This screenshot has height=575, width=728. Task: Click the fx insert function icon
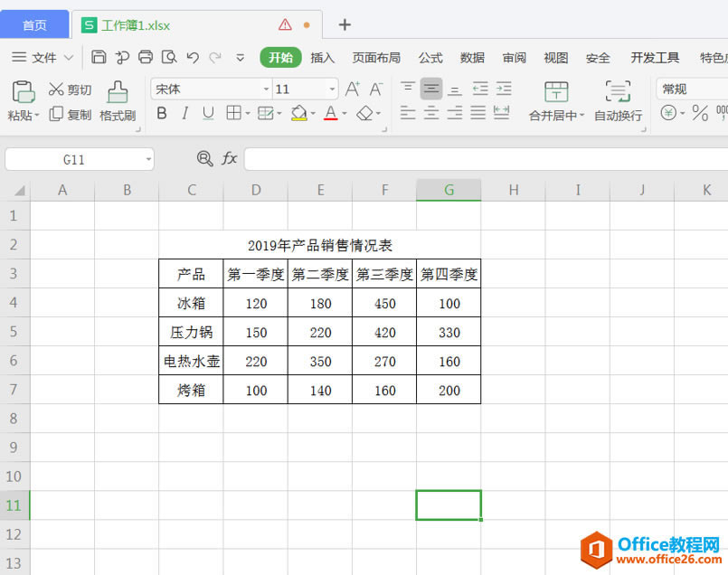click(x=230, y=159)
